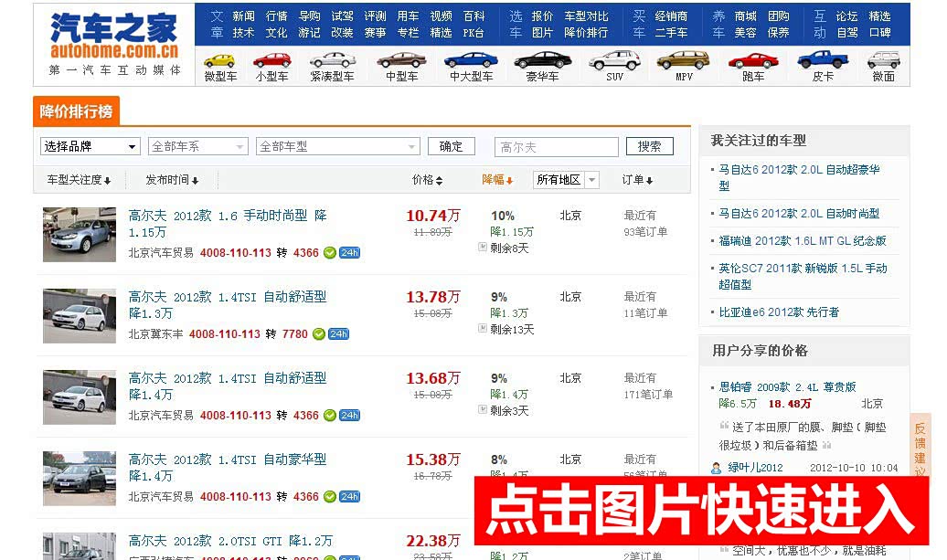
Task: Click 24h badge for 高尔夫 1.6 手动时尚型
Action: pyautogui.click(x=350, y=253)
